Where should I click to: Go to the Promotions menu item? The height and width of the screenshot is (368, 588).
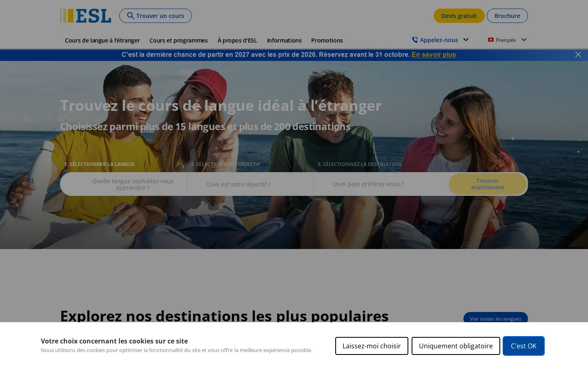click(x=327, y=40)
